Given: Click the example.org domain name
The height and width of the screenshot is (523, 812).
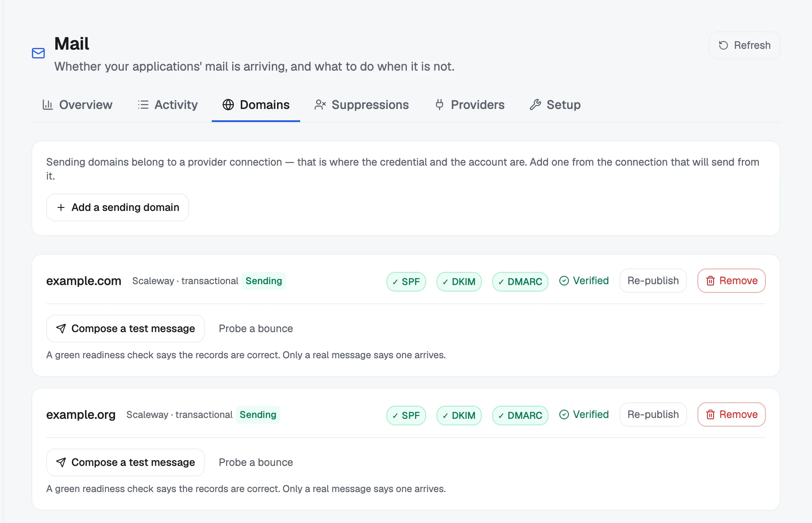Looking at the screenshot, I should click(81, 414).
